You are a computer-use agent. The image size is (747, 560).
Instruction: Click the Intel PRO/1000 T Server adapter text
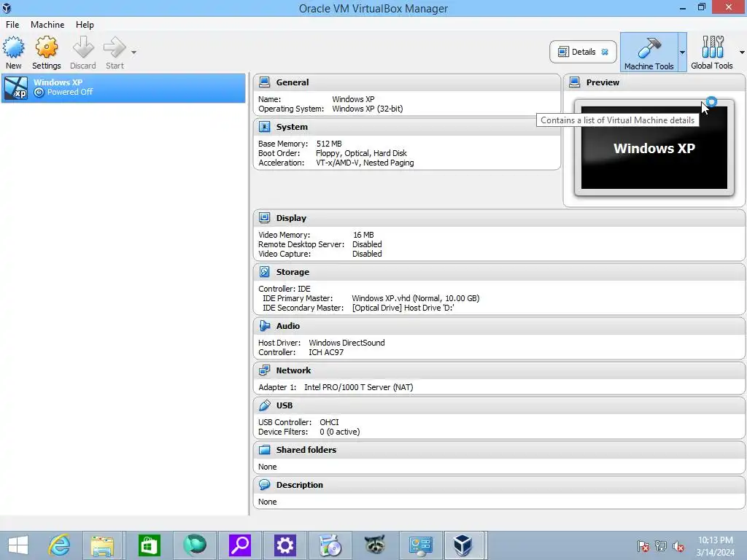click(x=359, y=387)
